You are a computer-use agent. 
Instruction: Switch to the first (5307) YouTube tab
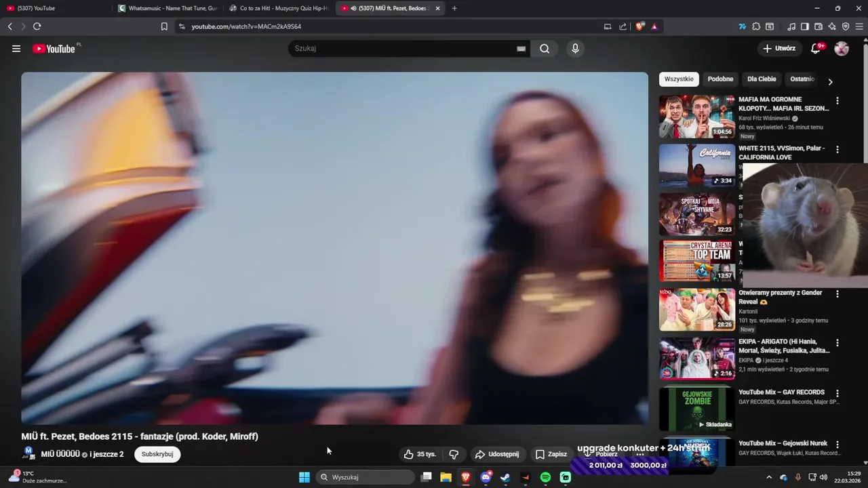[56, 8]
